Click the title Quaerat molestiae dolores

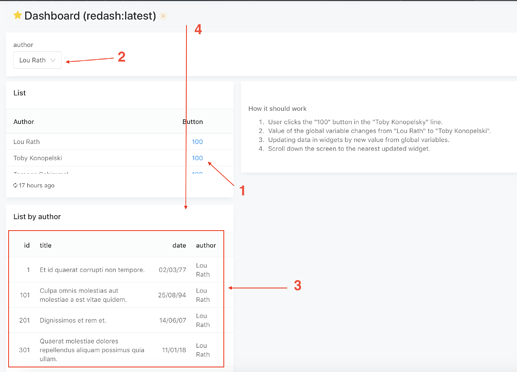click(92, 350)
